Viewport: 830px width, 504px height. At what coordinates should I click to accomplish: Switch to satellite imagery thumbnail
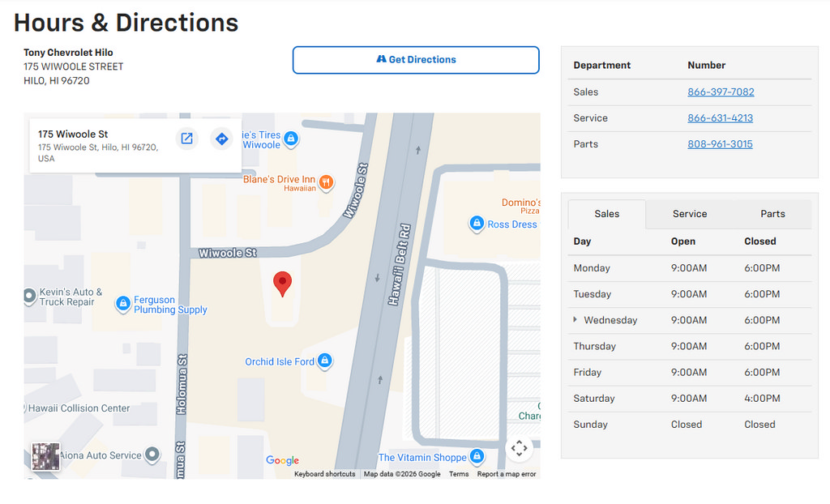click(x=45, y=456)
